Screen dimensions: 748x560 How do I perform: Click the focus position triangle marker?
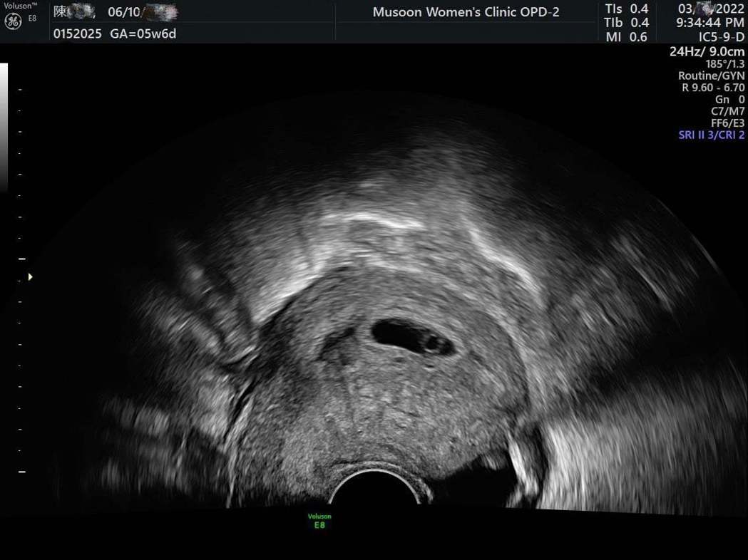(30, 276)
